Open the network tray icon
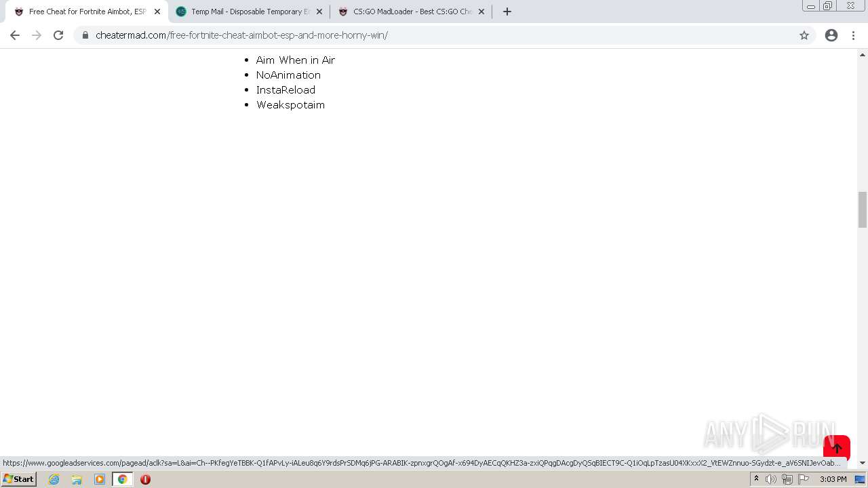868x488 pixels. pos(787,479)
